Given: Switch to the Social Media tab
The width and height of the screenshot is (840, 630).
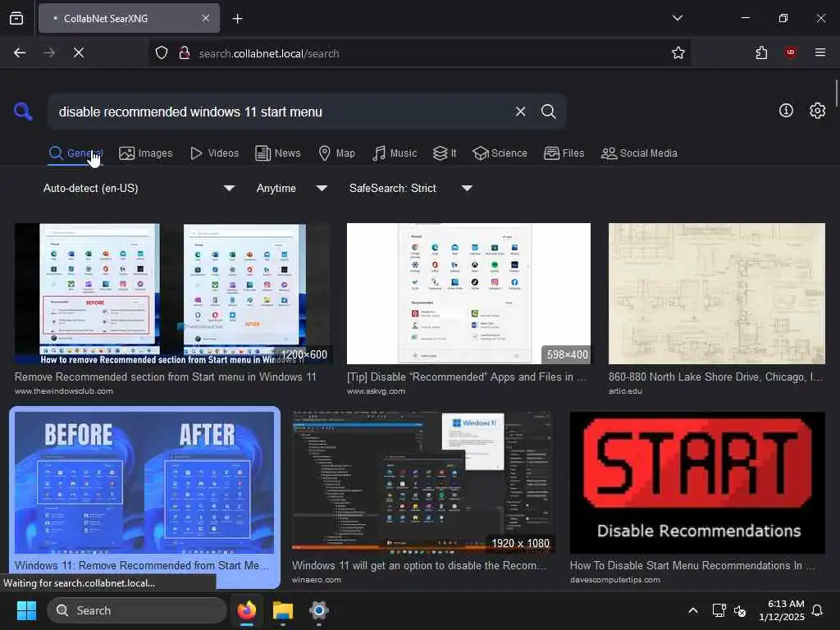Looking at the screenshot, I should [639, 153].
